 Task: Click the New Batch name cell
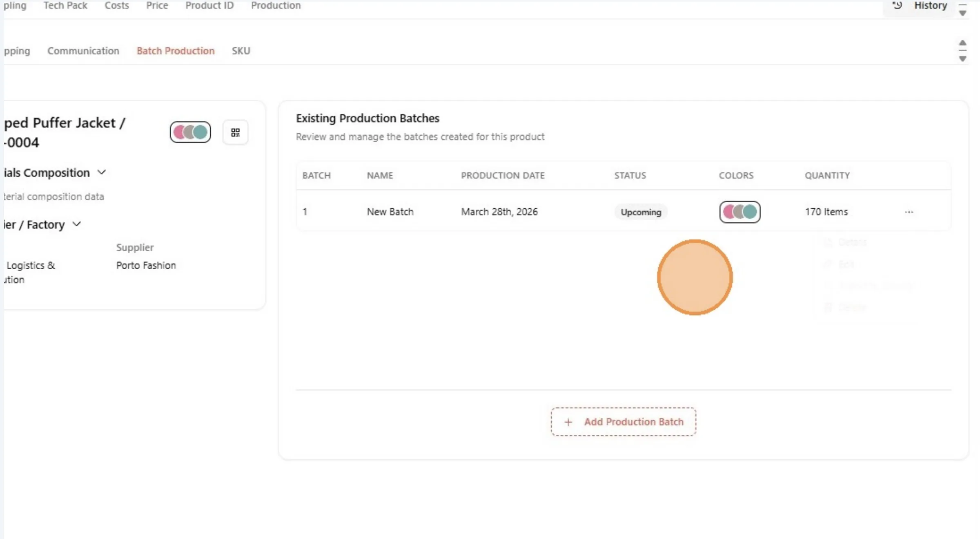(x=390, y=212)
